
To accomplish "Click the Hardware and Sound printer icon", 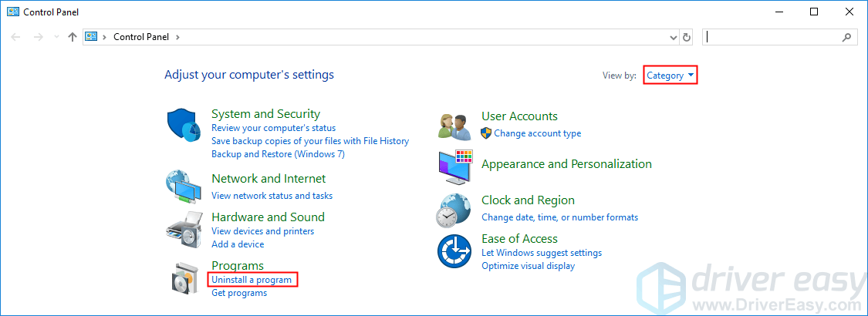I will pyautogui.click(x=184, y=227).
